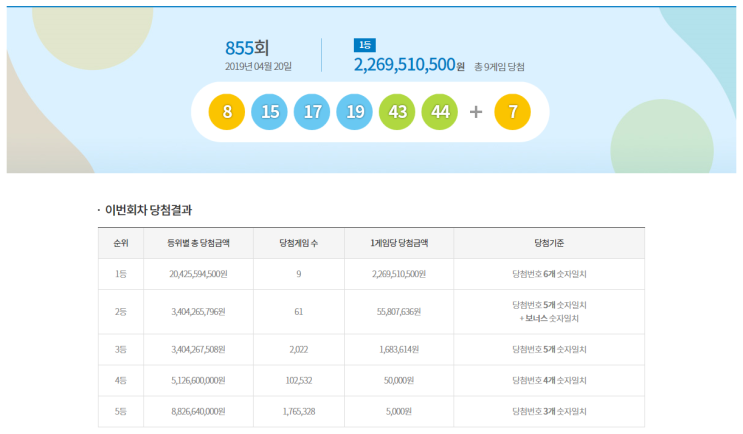This screenshot has width=743, height=434.
Task: Click the winner count 102,532 cell
Action: [299, 380]
